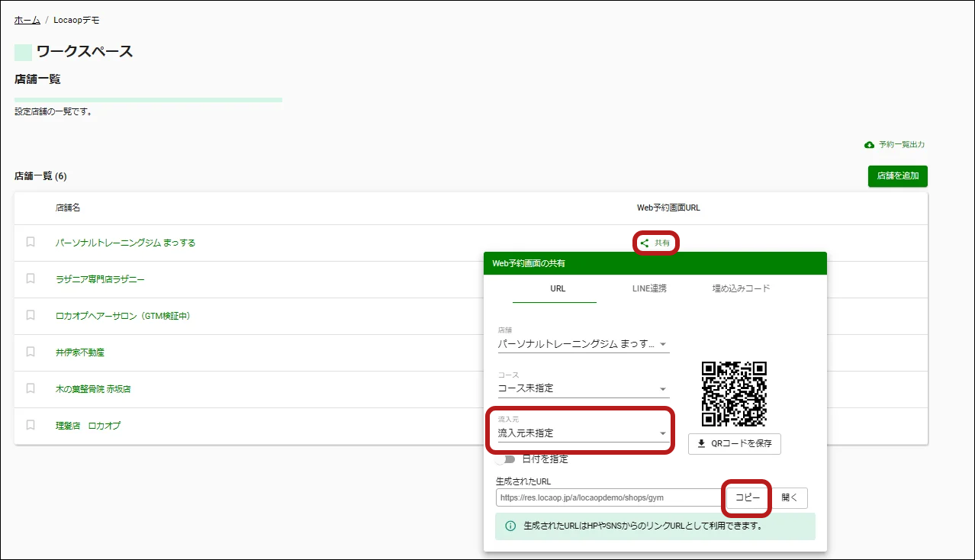Expand the コース未指定 dropdown

click(x=583, y=388)
